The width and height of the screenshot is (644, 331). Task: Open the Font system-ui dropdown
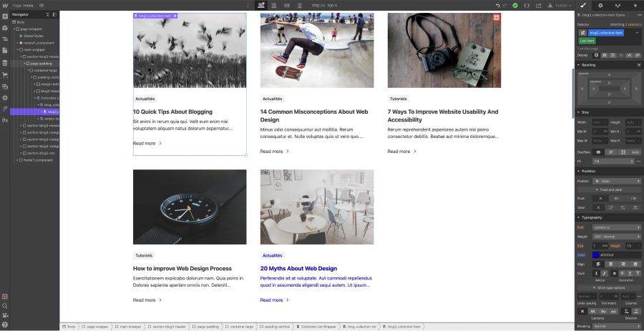(x=617, y=227)
